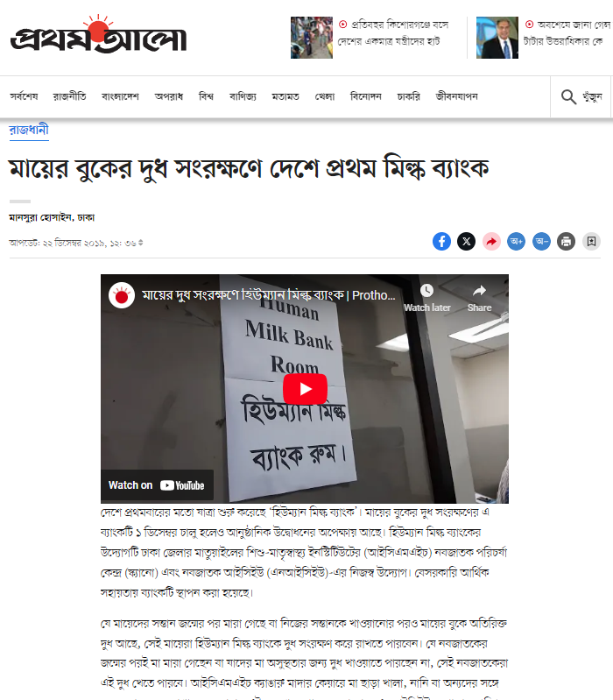Open খেলা menu item

pyautogui.click(x=325, y=96)
